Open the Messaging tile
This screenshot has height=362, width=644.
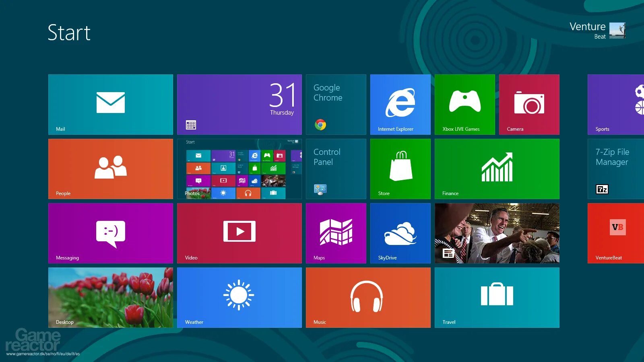click(x=111, y=233)
